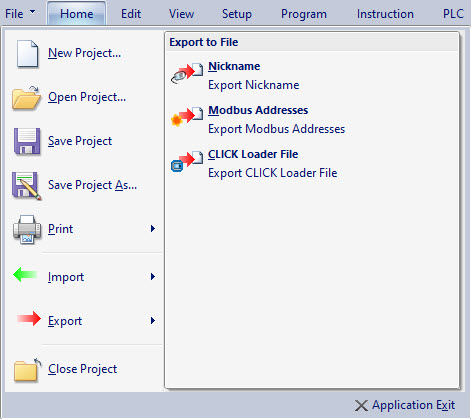Open the Instruction ribbon tab
471x419 pixels.
point(385,14)
